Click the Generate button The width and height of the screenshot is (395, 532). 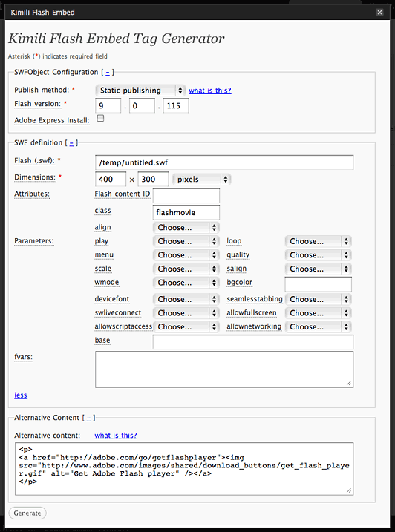[27, 513]
